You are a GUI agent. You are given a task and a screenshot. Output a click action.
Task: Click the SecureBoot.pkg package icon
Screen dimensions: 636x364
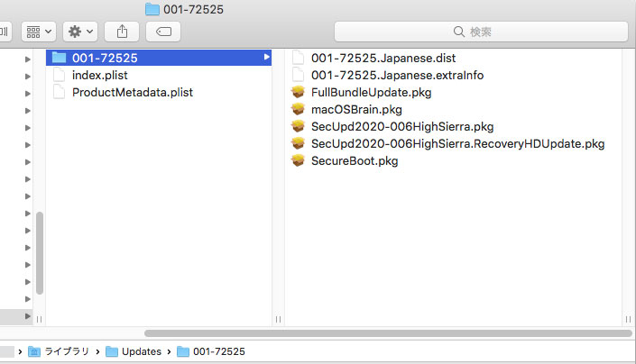tap(298, 160)
